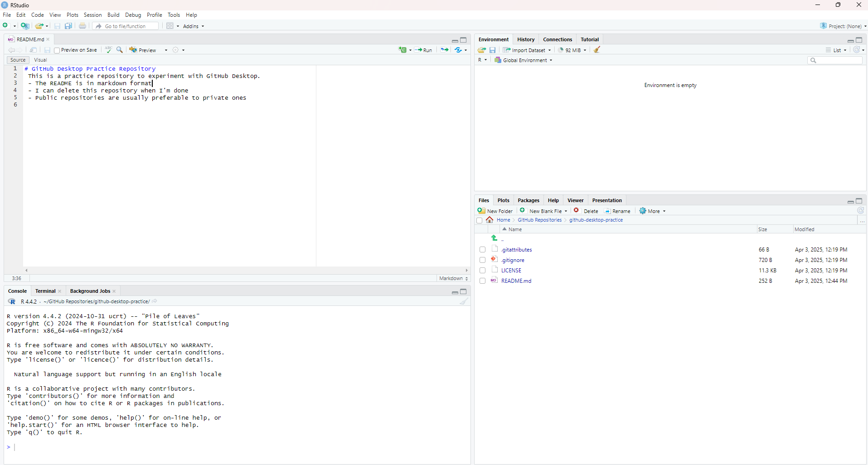
Task: Check the LICENSE file checkbox
Action: (483, 271)
